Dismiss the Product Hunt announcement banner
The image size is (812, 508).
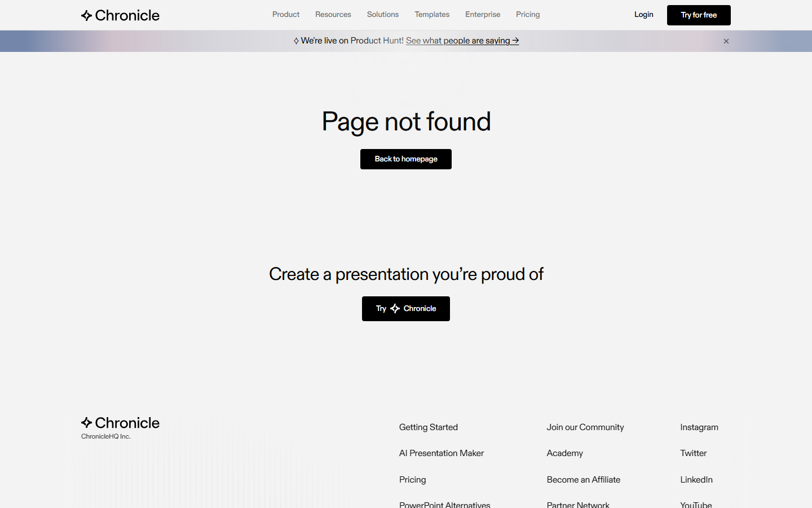click(x=726, y=41)
